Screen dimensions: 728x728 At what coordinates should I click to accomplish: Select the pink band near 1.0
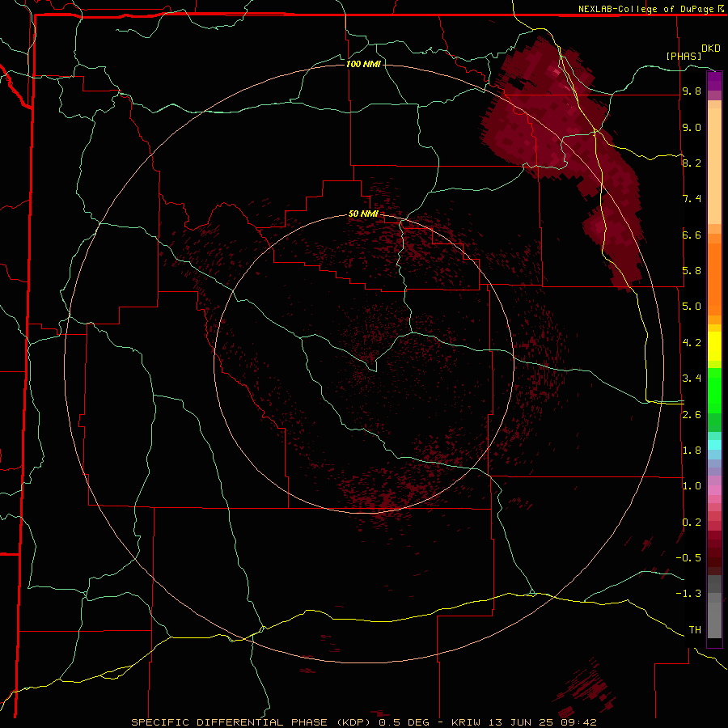pyautogui.click(x=714, y=490)
